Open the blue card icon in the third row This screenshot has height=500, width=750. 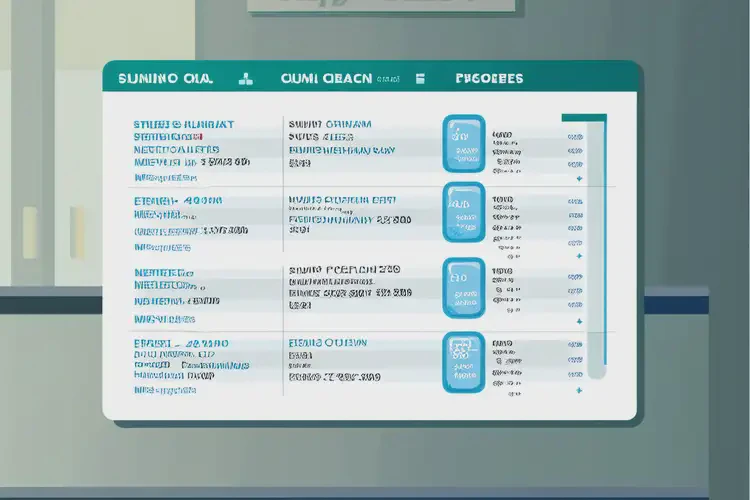point(463,287)
